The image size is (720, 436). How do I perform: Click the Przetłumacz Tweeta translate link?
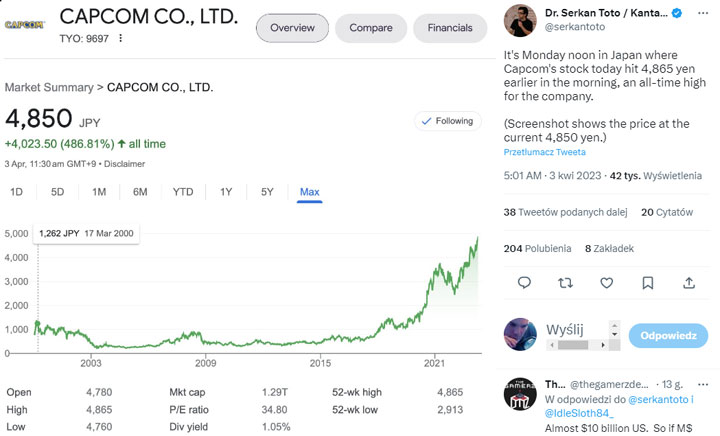point(544,152)
